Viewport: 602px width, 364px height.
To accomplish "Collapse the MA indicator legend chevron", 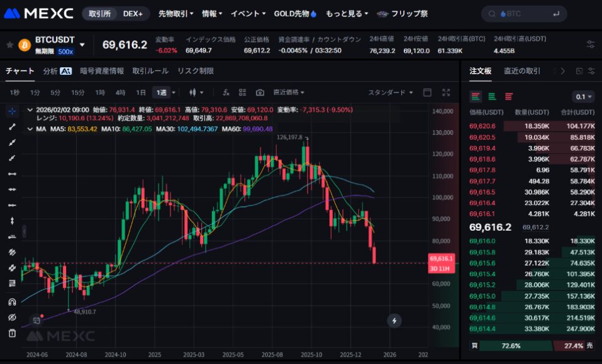I will pyautogui.click(x=30, y=129).
